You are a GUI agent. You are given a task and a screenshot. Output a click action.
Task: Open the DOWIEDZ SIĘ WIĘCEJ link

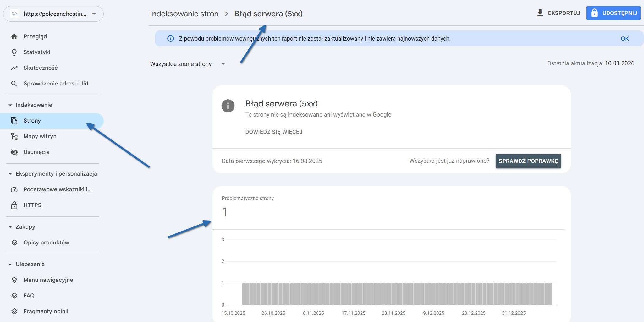click(274, 132)
